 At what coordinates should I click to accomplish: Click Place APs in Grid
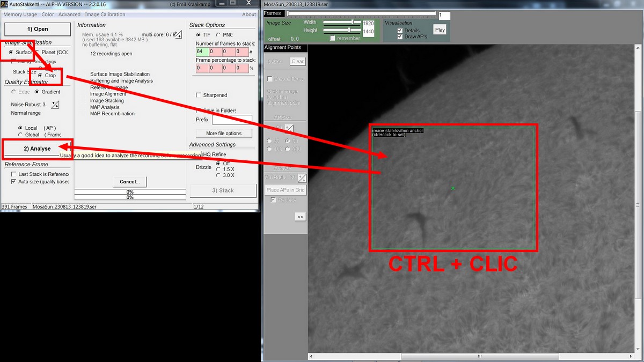286,190
